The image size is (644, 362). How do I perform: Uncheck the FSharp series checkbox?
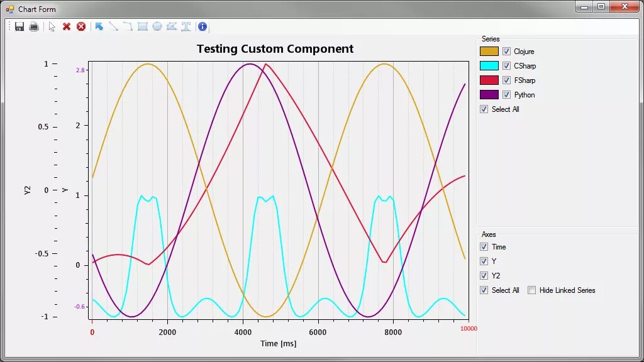pos(506,80)
